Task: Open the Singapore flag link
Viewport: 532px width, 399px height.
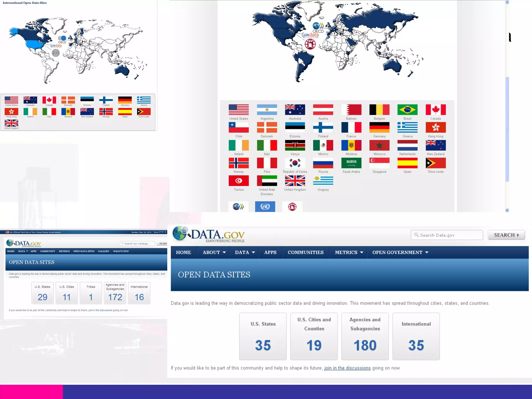Action: [379, 163]
